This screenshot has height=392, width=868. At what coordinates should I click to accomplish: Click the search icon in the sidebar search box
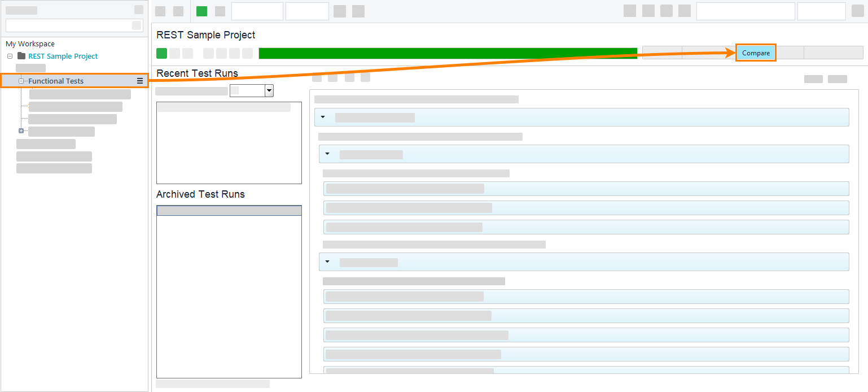(136, 25)
